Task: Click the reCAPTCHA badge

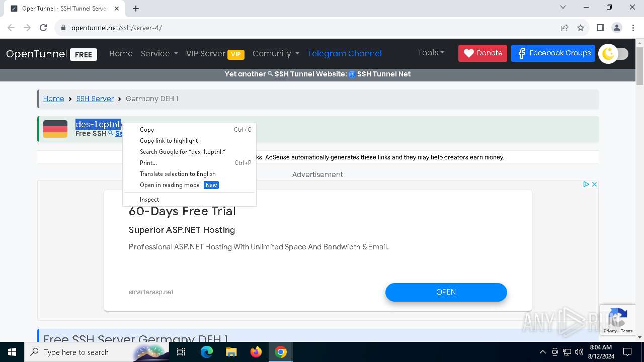Action: tap(617, 319)
